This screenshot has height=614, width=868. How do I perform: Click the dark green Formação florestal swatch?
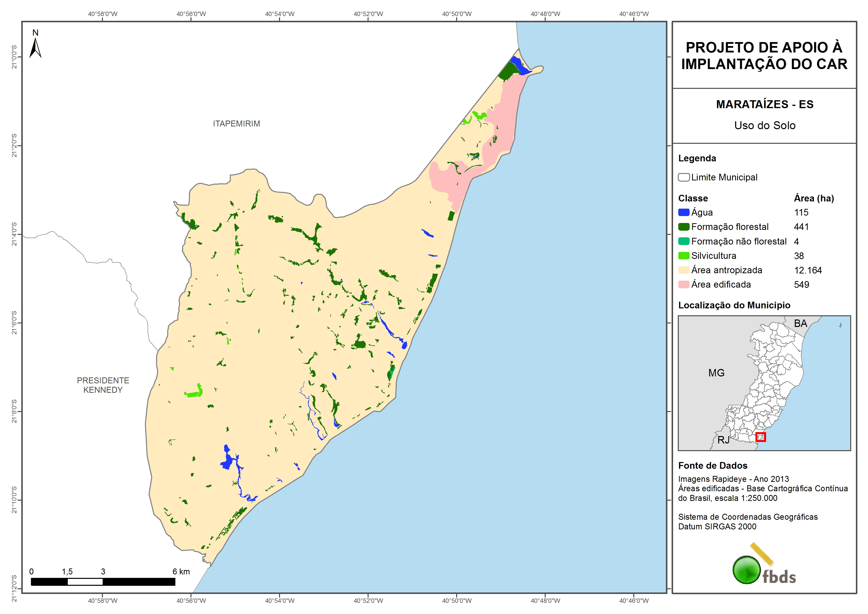(x=683, y=227)
